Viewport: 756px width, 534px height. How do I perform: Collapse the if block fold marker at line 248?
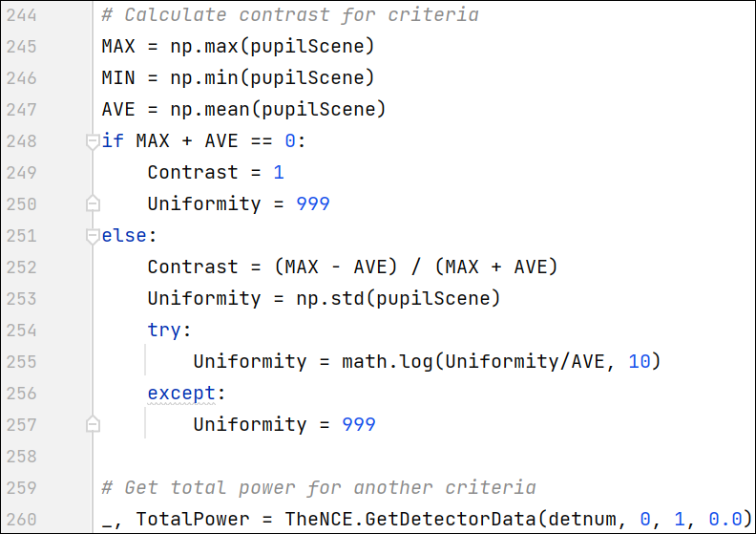click(x=93, y=141)
